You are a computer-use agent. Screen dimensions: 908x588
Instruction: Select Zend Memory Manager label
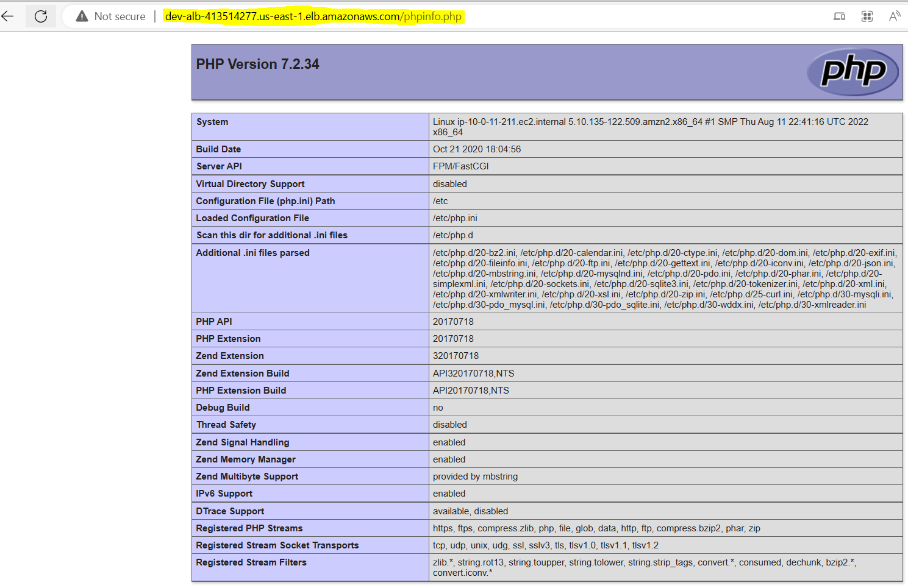(246, 459)
